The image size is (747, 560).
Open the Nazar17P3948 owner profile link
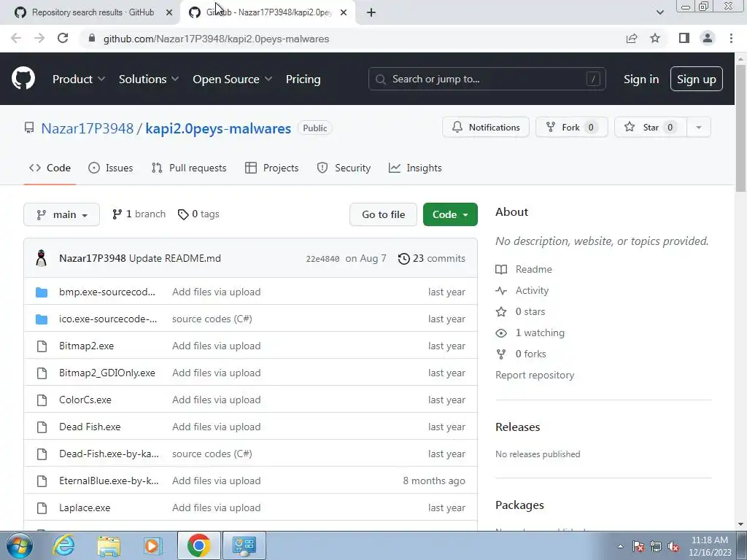tap(88, 128)
